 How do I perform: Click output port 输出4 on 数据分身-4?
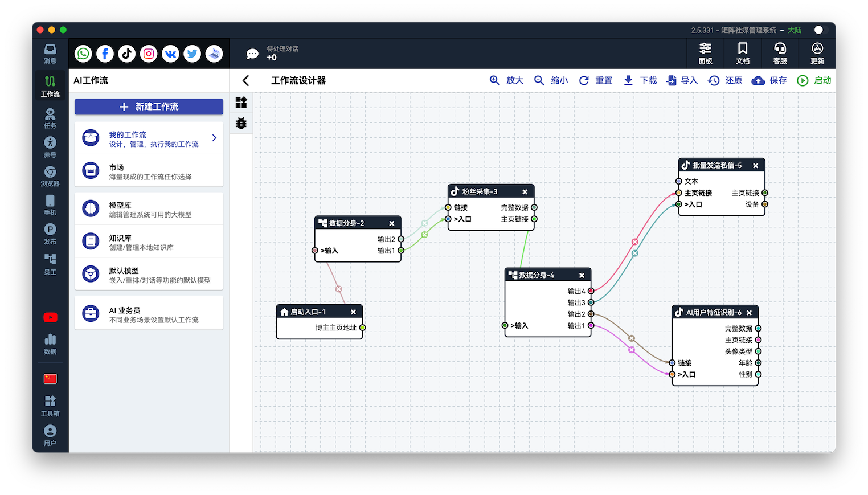pos(591,291)
